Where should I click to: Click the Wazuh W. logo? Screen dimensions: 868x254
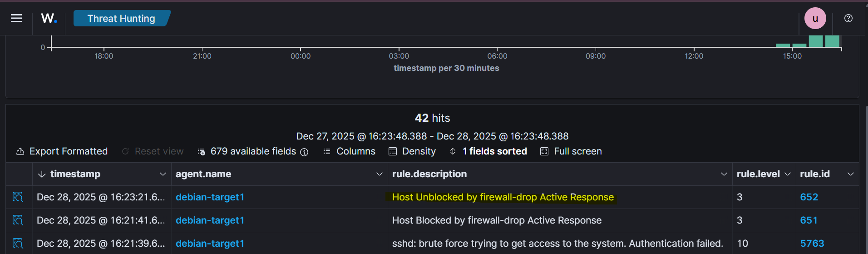tap(49, 18)
